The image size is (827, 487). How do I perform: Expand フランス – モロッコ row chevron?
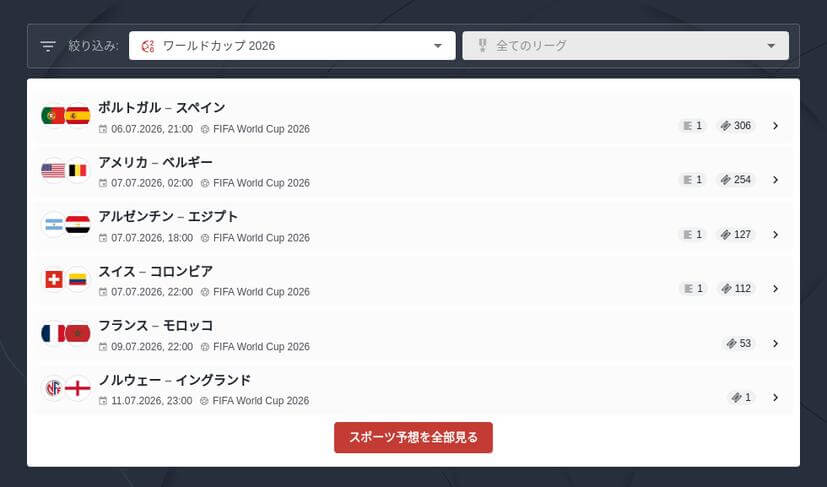pyautogui.click(x=775, y=343)
